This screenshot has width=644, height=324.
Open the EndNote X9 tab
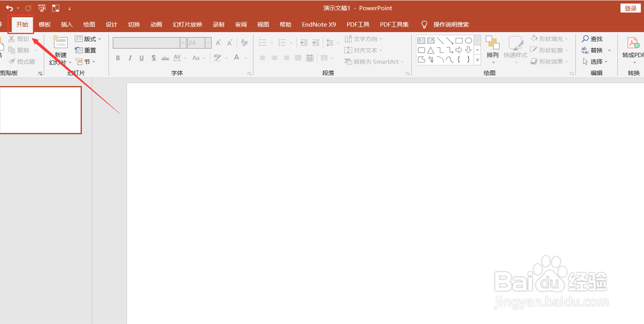[x=319, y=24]
